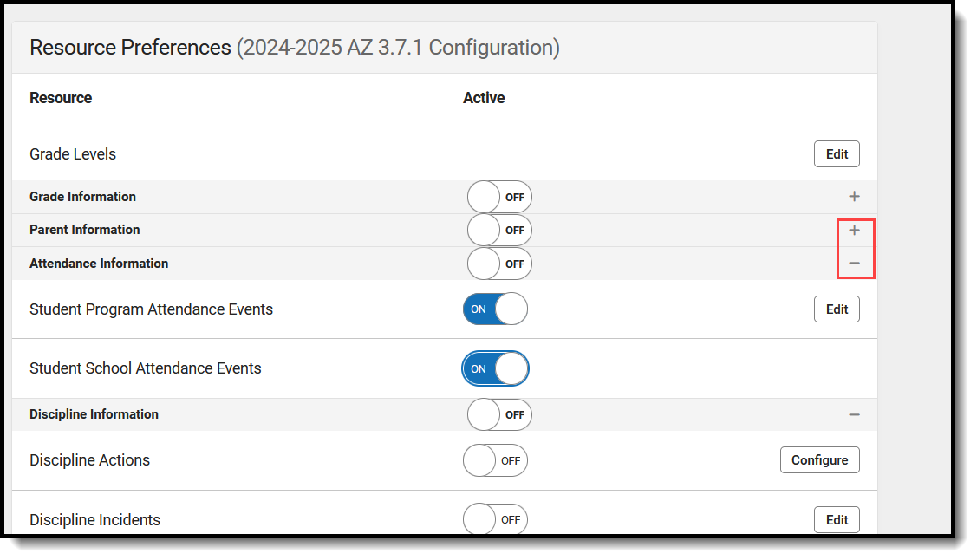Screen dimensions: 977x560
Task: Collapse the Discipline Information section
Action: tap(854, 415)
